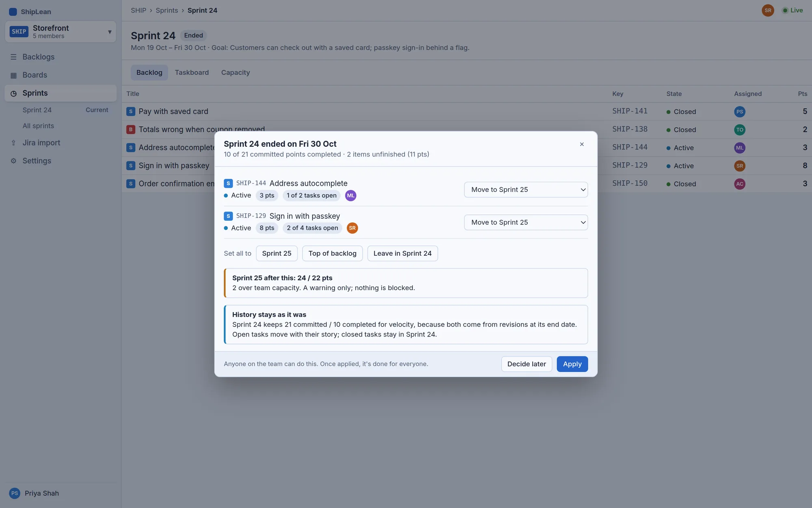
Task: Set all items to Top of backlog
Action: pyautogui.click(x=332, y=253)
